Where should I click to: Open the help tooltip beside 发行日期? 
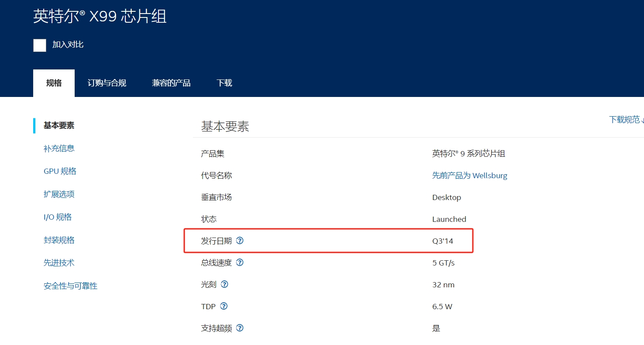240,240
